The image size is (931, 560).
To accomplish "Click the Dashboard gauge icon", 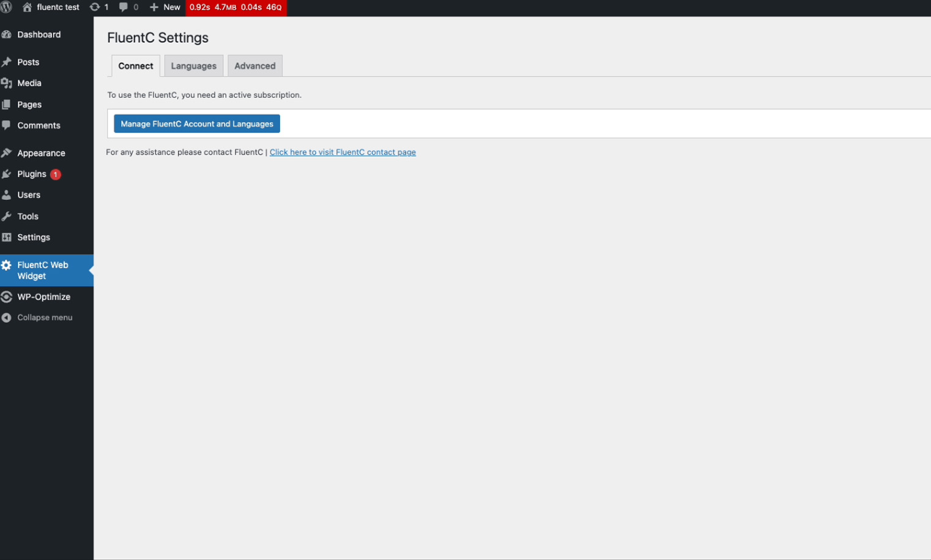I will point(7,35).
